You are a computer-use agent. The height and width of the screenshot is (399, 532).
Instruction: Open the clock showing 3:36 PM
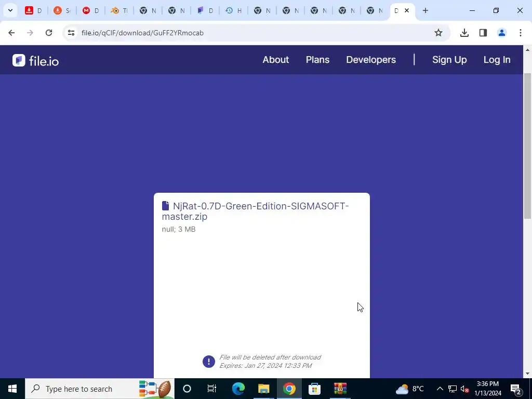click(488, 389)
